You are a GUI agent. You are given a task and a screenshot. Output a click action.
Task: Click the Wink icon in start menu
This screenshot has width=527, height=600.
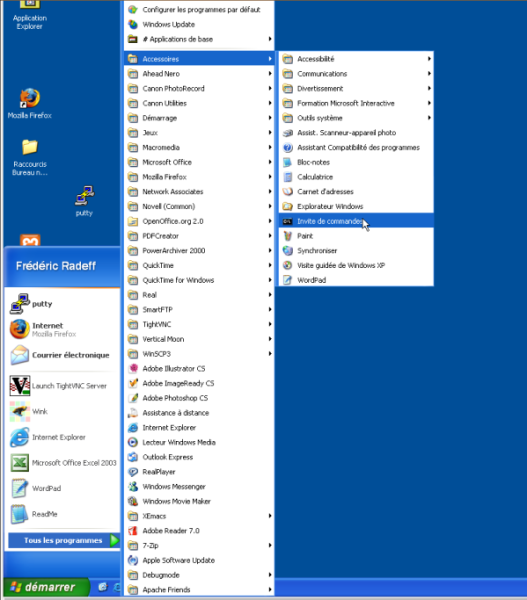click(20, 411)
